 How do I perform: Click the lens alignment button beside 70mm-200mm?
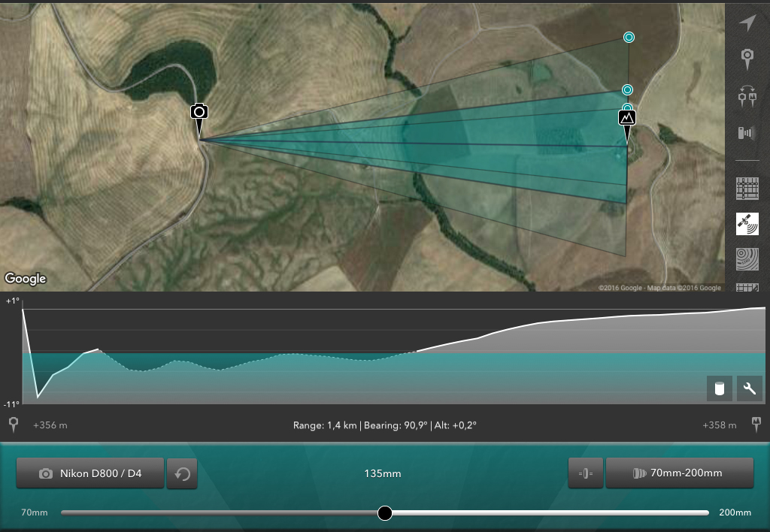(x=585, y=473)
